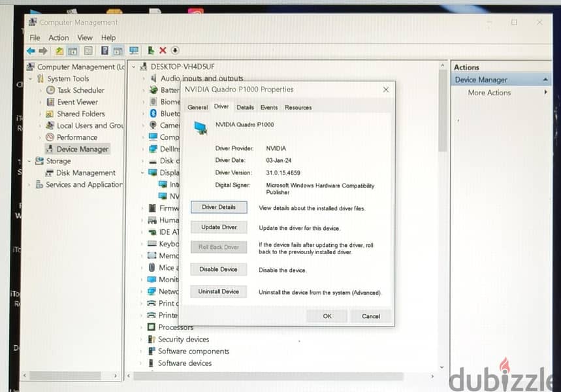Open the File menu
561x392 pixels.
[35, 38]
